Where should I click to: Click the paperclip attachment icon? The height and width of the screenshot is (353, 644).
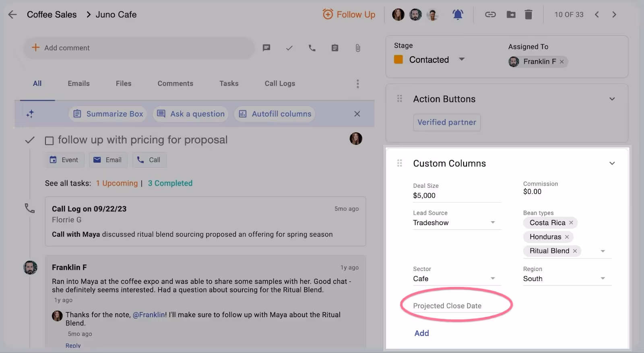tap(358, 48)
